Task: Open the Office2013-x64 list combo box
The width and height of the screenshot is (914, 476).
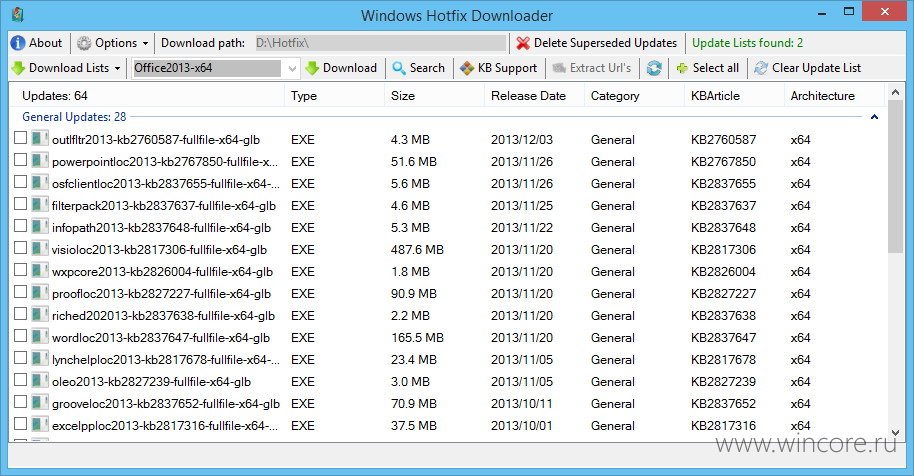Action: [216, 68]
